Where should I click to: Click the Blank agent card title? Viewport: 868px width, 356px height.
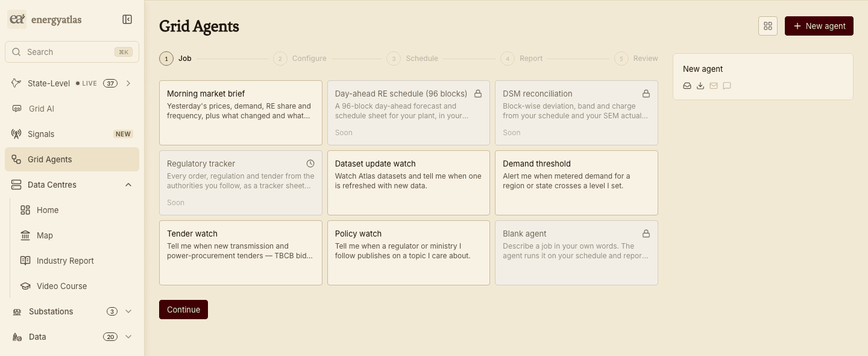click(x=524, y=234)
